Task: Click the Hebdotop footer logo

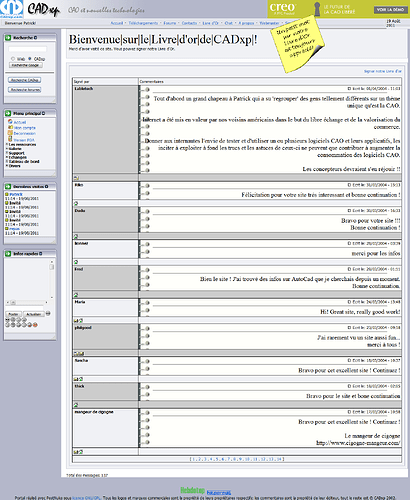Action: [x=192, y=490]
